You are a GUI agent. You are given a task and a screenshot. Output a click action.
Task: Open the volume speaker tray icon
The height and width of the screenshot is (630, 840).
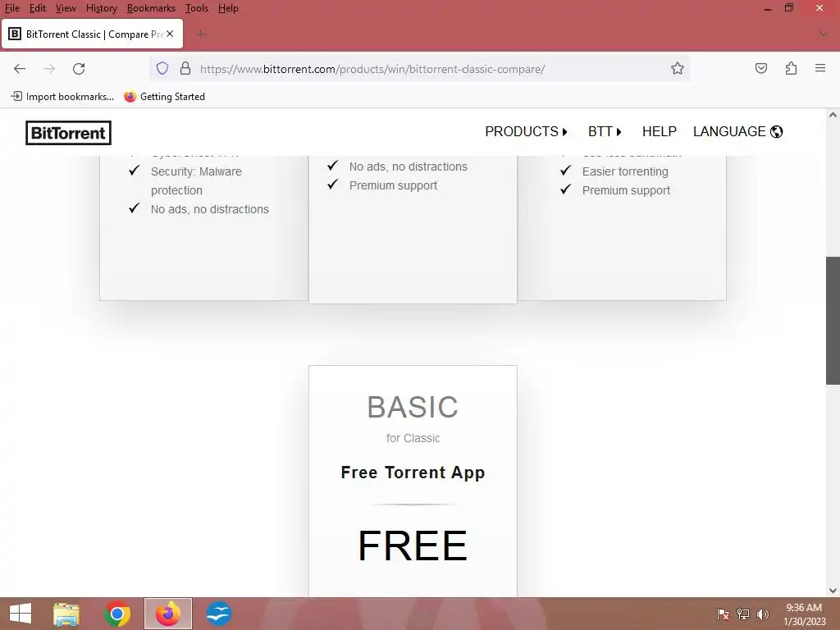point(763,614)
